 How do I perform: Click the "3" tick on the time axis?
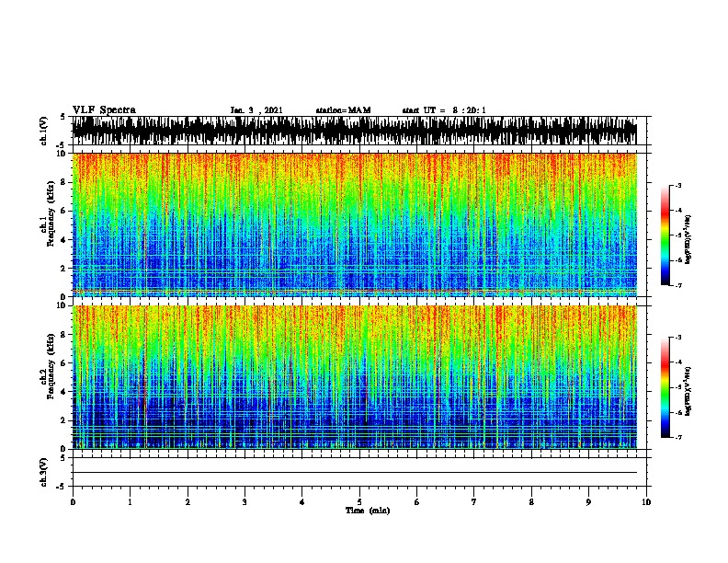pos(245,502)
